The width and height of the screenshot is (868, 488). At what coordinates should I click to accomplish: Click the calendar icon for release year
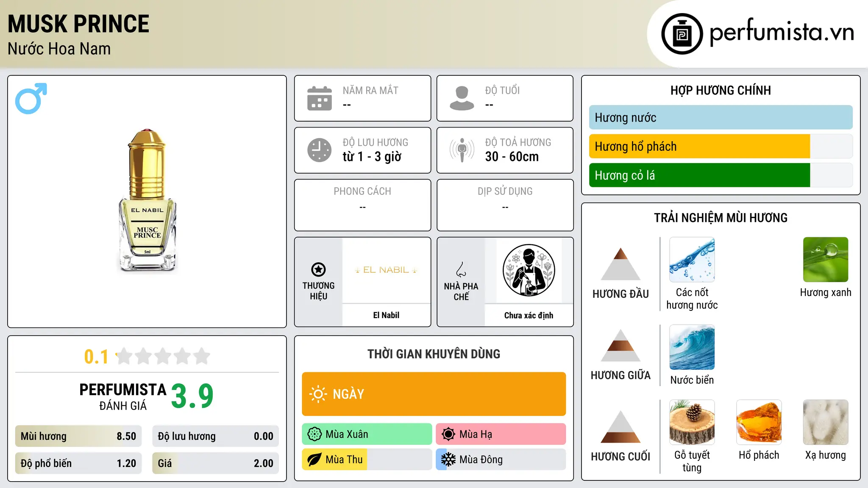(320, 98)
